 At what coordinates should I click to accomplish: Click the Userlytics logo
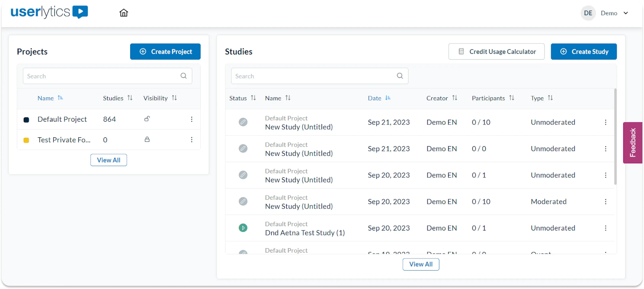pos(49,12)
